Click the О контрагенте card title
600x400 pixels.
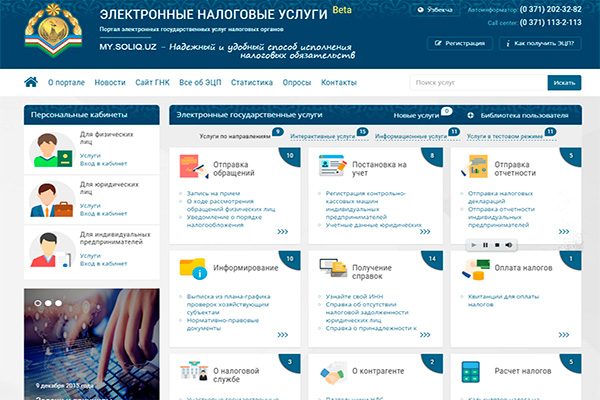378,371
